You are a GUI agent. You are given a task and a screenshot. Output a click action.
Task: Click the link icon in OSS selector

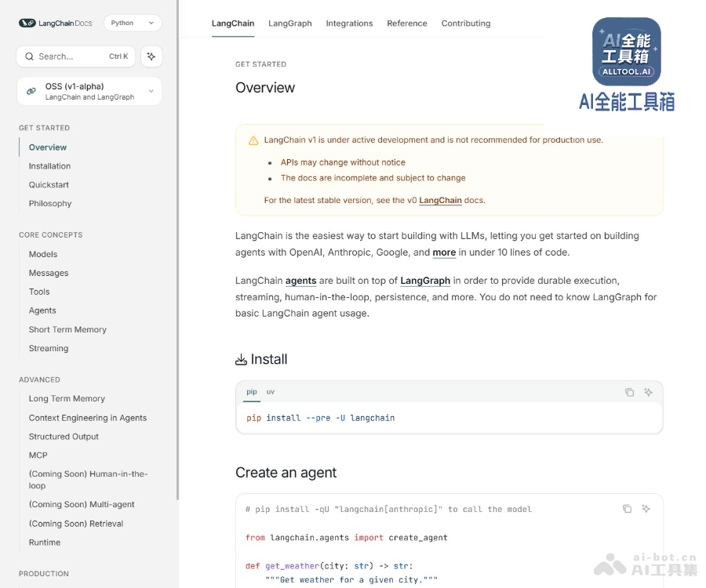coord(31,91)
